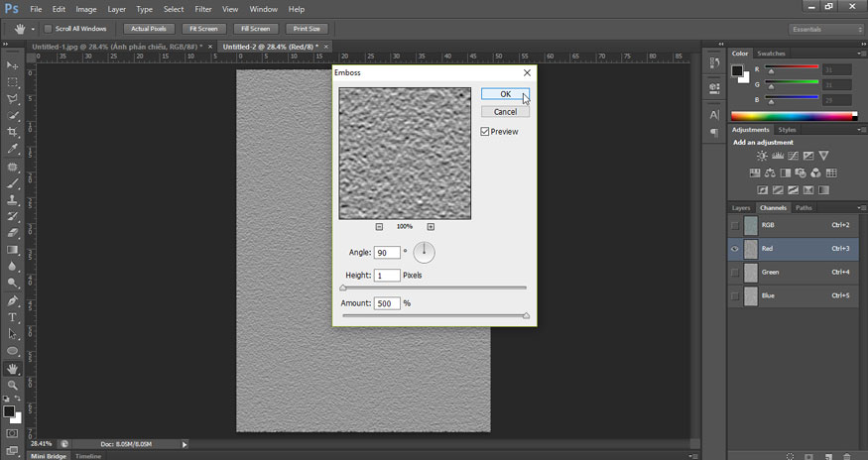Click the Amount percentage input field

pos(387,303)
